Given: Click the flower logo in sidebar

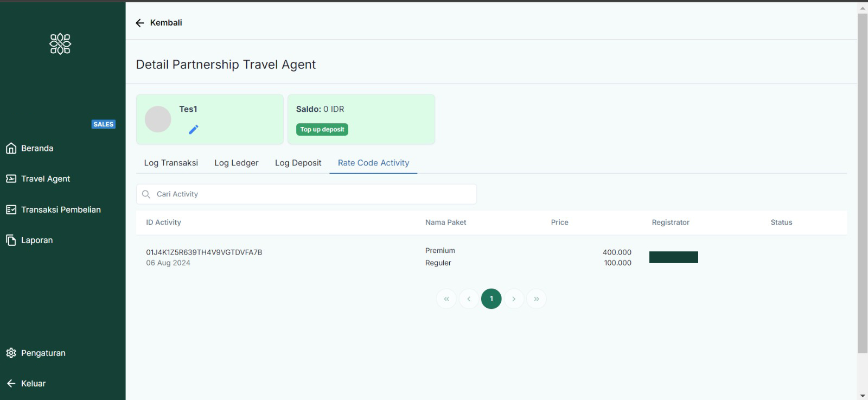Looking at the screenshot, I should click(x=60, y=44).
